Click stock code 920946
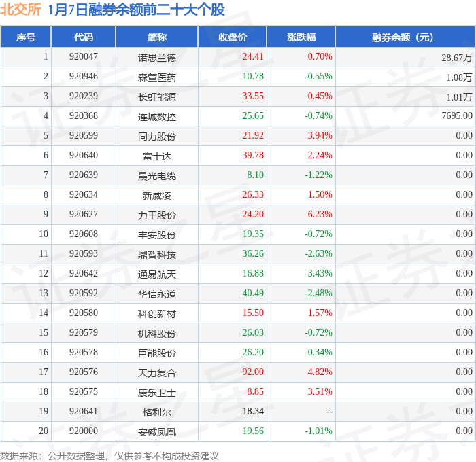This screenshot has width=476, height=462. (84, 77)
